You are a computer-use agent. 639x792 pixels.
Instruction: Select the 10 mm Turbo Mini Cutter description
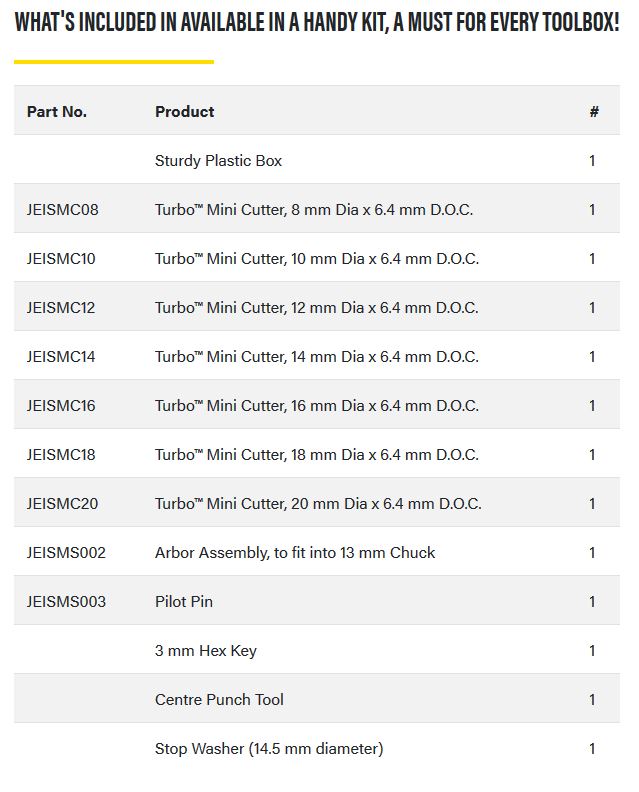(x=317, y=259)
